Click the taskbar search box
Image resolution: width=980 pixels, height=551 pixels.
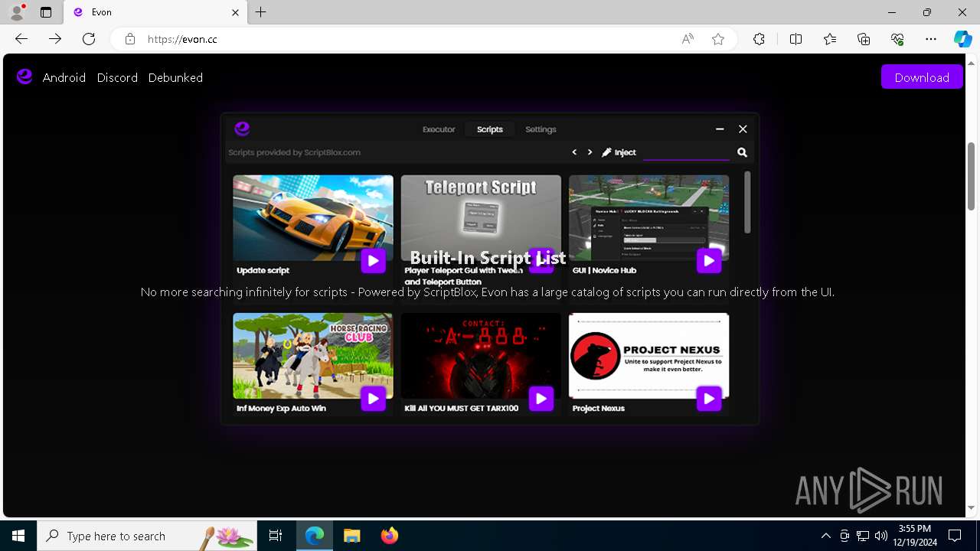(146, 536)
